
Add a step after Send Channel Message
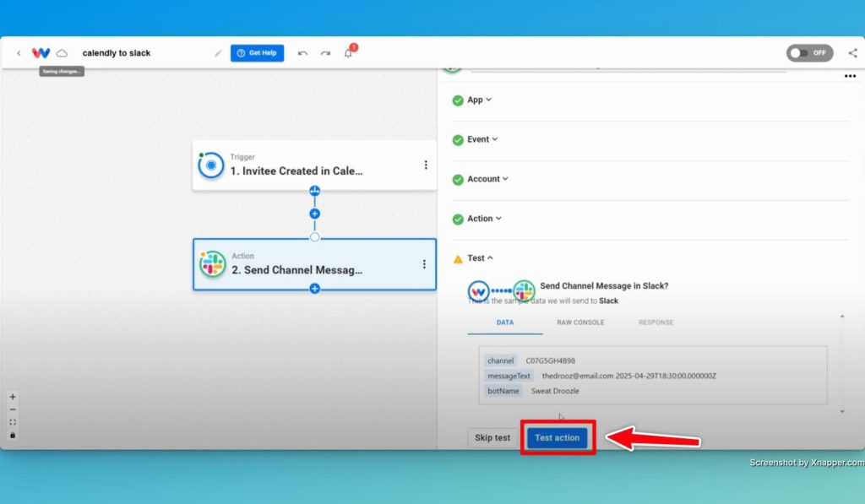[x=314, y=289]
